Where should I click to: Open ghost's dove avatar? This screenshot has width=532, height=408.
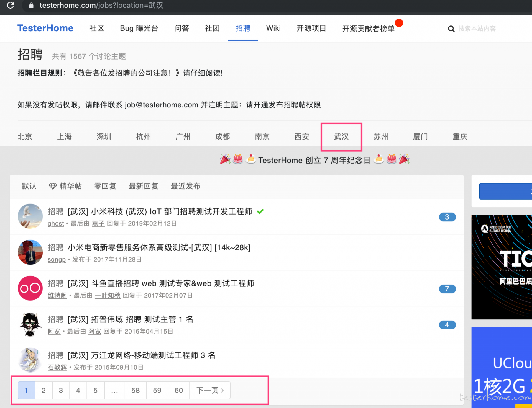pos(30,216)
